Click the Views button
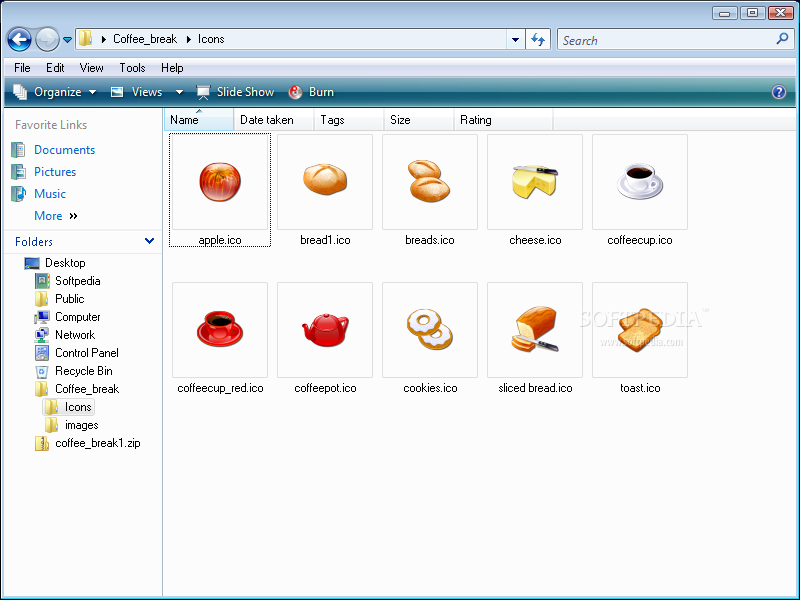Viewport: 800px width, 600px height. (138, 92)
